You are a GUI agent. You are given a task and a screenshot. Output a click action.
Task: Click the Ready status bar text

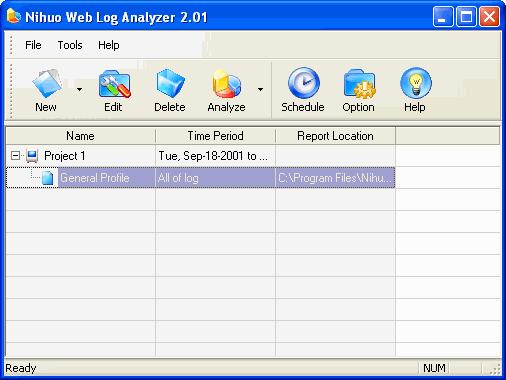click(21, 368)
